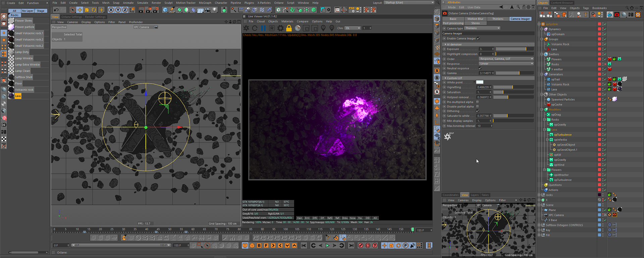Add a Light object from the toolbar
The image size is (644, 258).
[215, 10]
